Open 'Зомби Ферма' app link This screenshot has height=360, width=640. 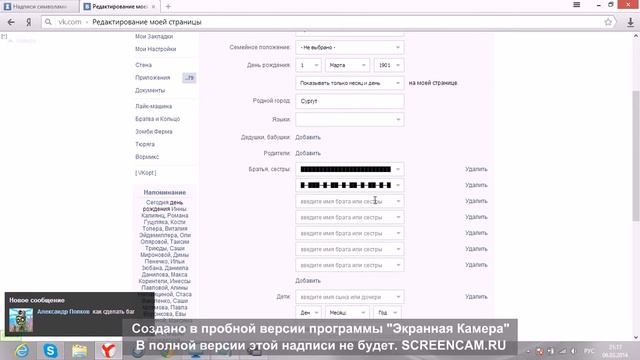(x=154, y=131)
